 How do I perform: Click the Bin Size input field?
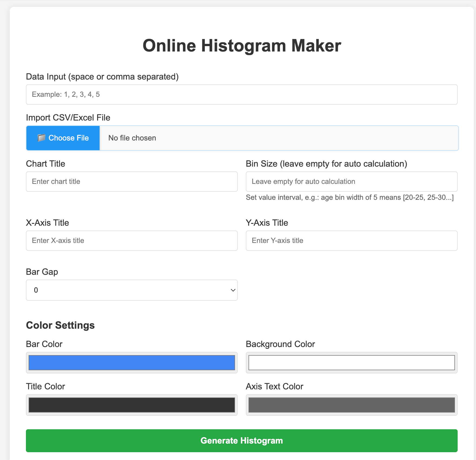pyautogui.click(x=352, y=181)
